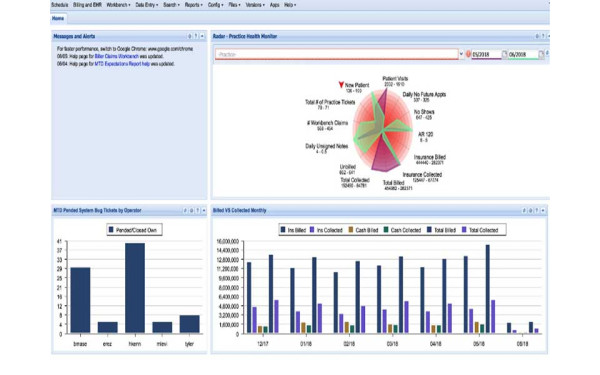Collapse the Messages and Alerts panel
This screenshot has height=375, width=600.
(202, 36)
